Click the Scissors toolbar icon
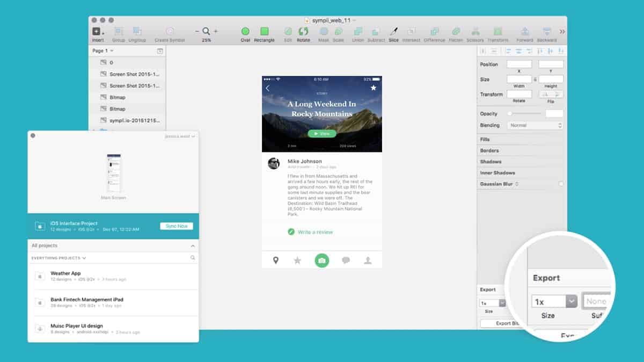This screenshot has height=362, width=644. pos(475,32)
